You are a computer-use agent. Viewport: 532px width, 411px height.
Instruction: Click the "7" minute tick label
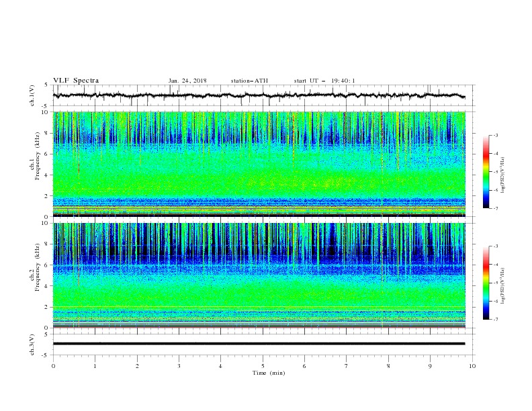pos(347,366)
